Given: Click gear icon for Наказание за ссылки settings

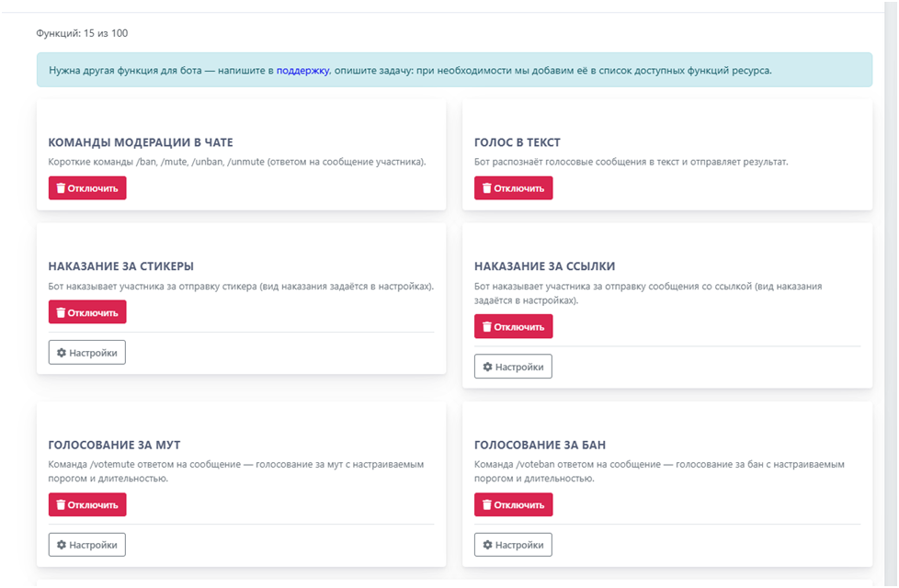Looking at the screenshot, I should (487, 367).
